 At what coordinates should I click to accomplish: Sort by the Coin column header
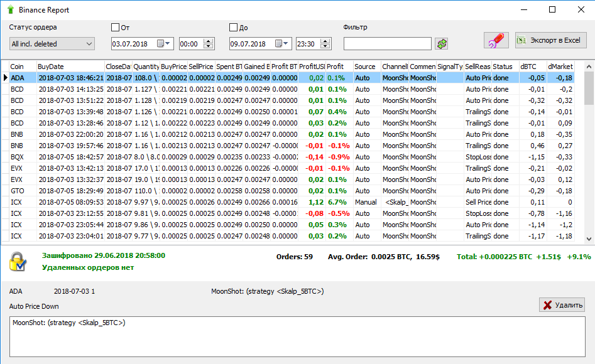pos(23,67)
